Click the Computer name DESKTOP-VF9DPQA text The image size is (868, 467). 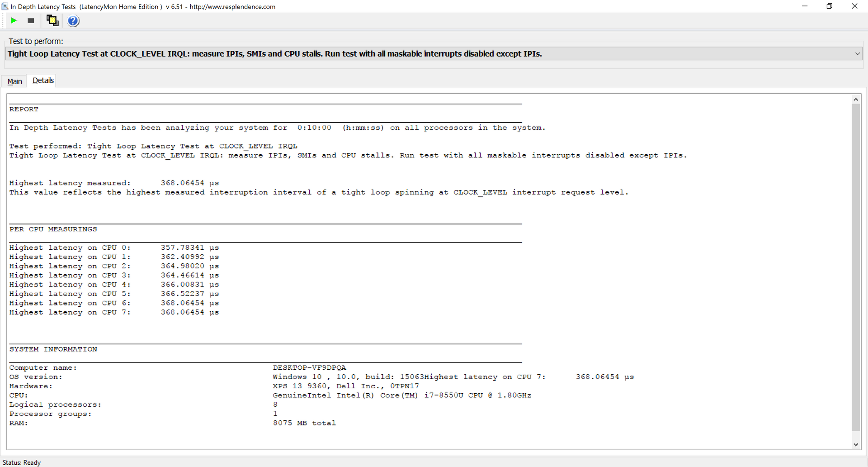[x=309, y=367]
